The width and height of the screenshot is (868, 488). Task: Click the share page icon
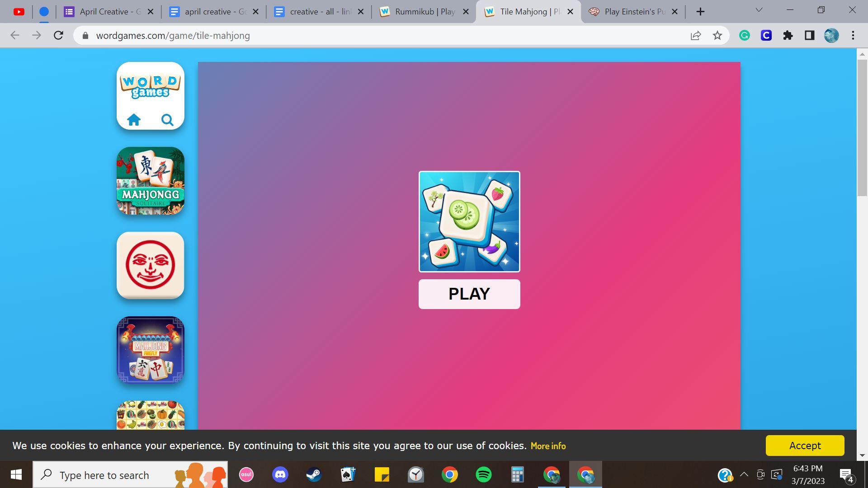tap(696, 36)
